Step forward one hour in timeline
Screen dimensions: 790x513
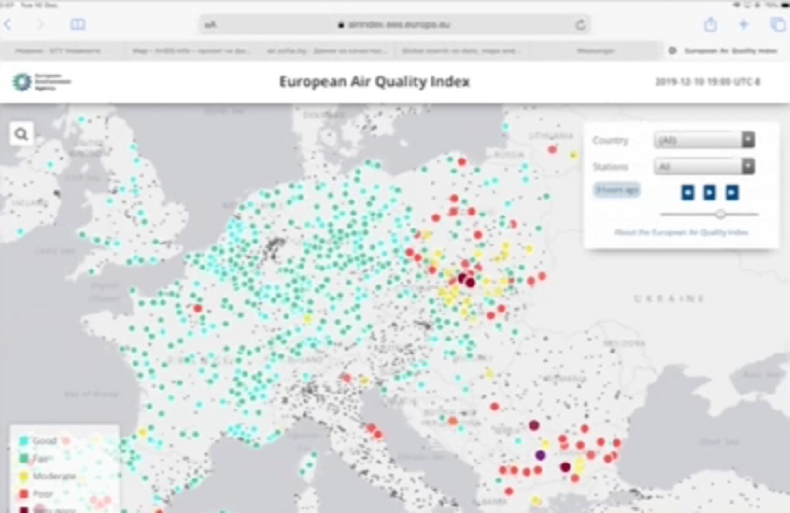click(x=732, y=192)
